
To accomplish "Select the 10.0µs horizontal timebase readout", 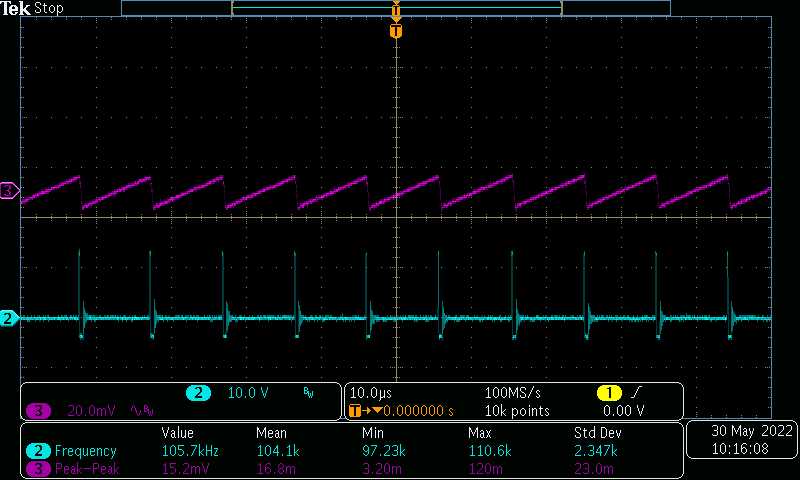I will (x=372, y=393).
